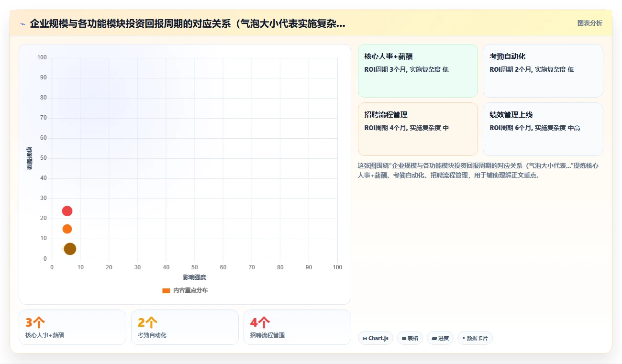Click the 进度 tag
Image resolution: width=622 pixels, height=364 pixels.
click(x=440, y=338)
